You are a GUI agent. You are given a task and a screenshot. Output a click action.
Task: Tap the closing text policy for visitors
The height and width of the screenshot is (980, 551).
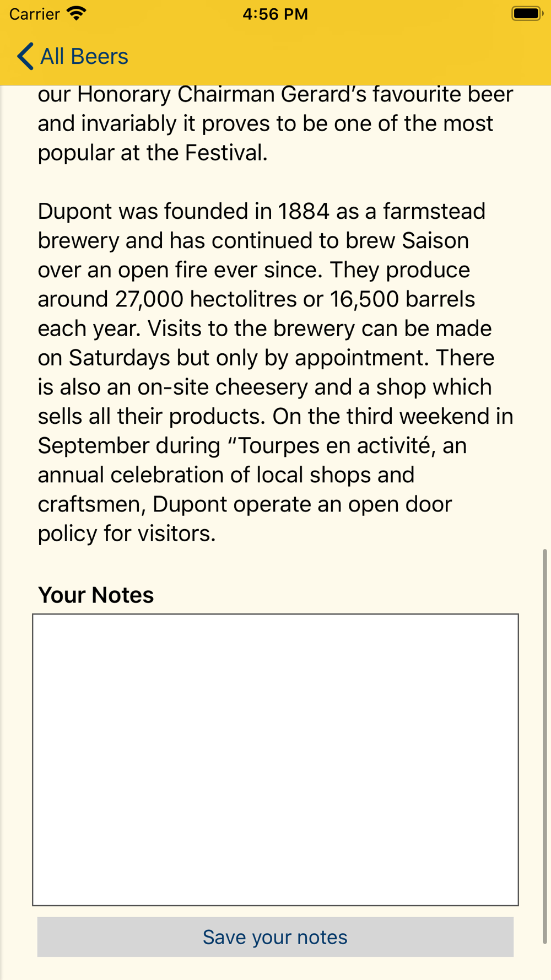(x=126, y=533)
